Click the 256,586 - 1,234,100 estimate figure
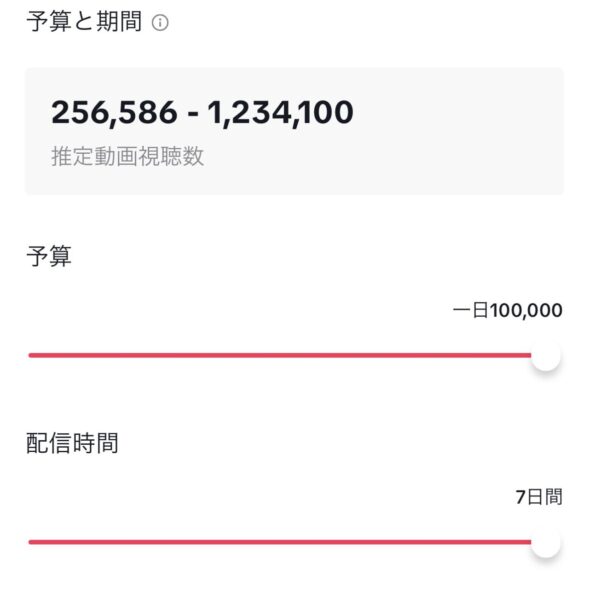This screenshot has height=600, width=589. coord(202,112)
